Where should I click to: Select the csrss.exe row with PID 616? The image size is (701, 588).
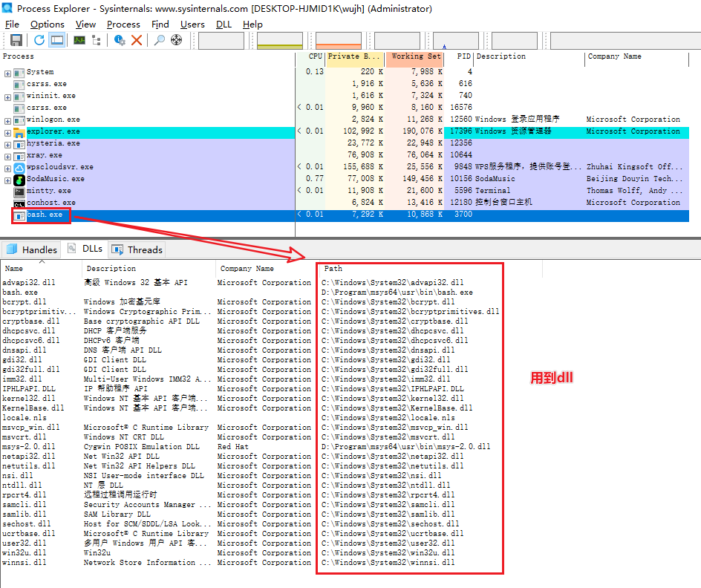click(x=345, y=84)
